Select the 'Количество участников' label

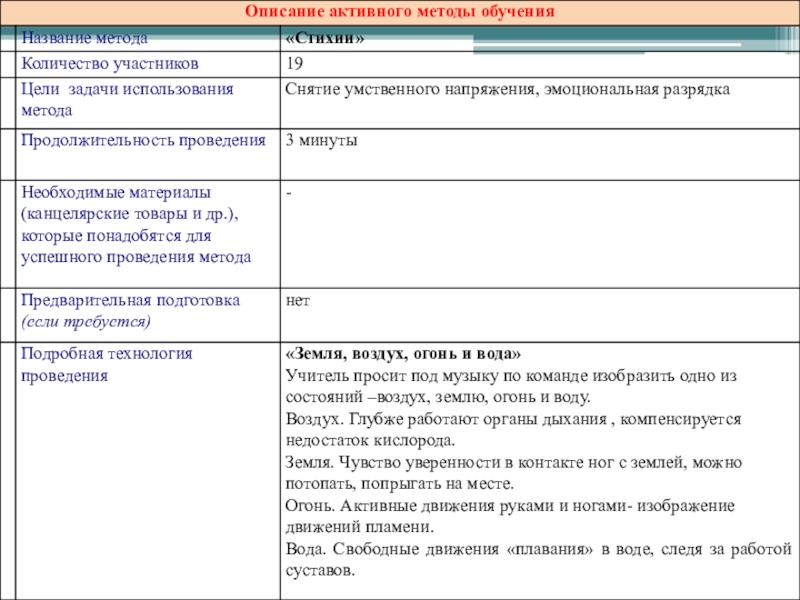(x=110, y=64)
